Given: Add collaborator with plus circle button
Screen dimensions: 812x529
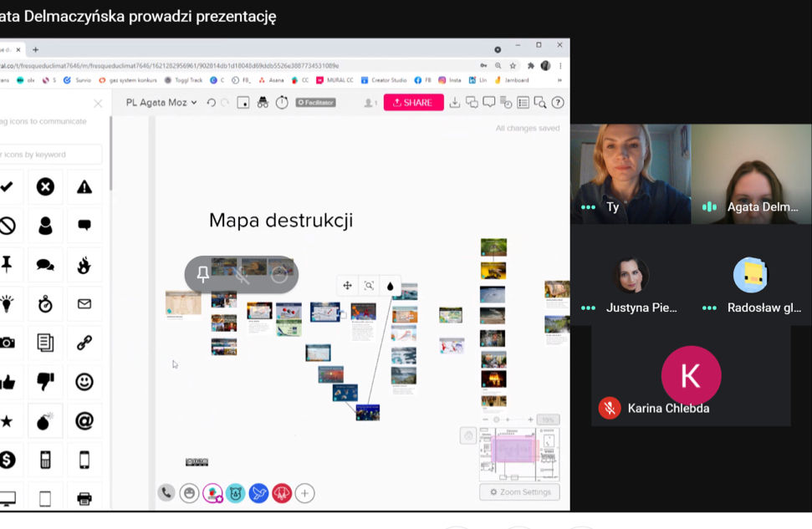Looking at the screenshot, I should coord(304,493).
